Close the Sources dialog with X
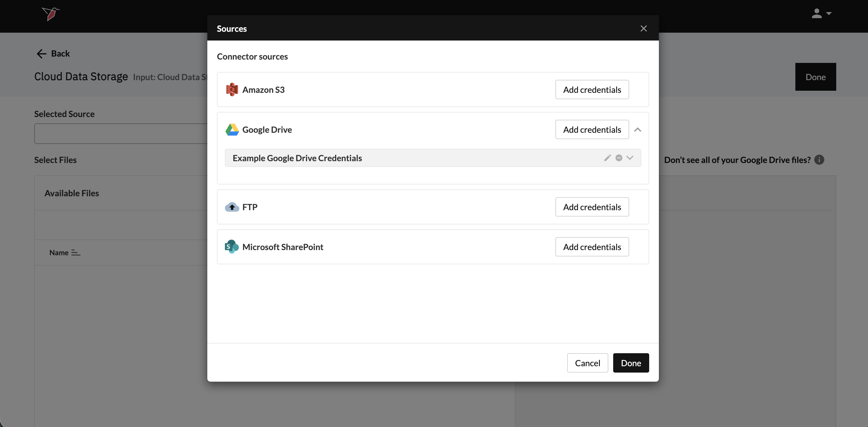The width and height of the screenshot is (868, 427). [643, 28]
